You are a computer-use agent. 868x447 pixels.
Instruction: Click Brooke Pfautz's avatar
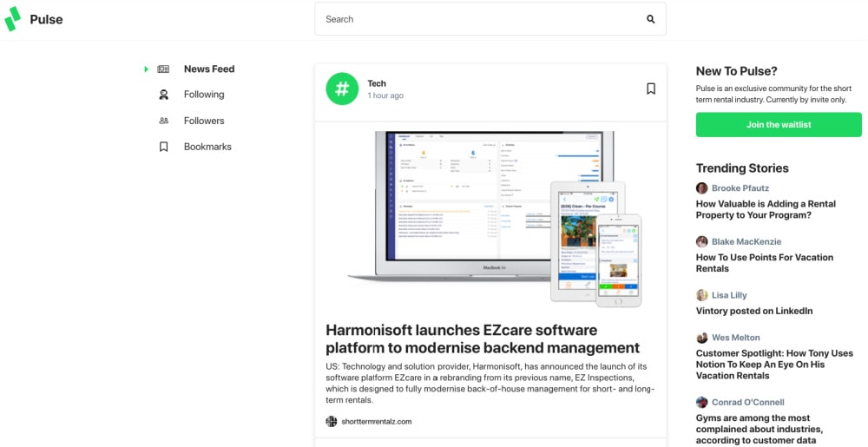702,188
